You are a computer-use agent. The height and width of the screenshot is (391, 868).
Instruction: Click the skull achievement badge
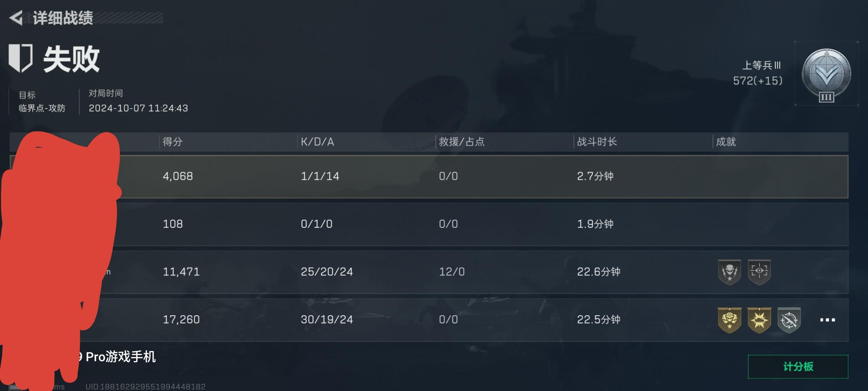click(729, 272)
